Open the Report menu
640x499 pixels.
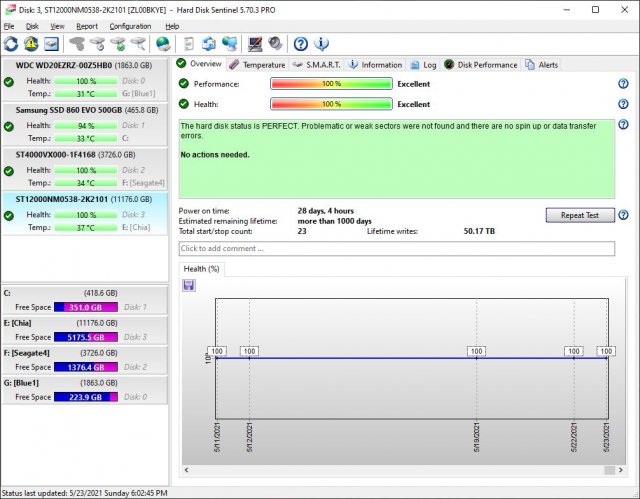pos(87,26)
